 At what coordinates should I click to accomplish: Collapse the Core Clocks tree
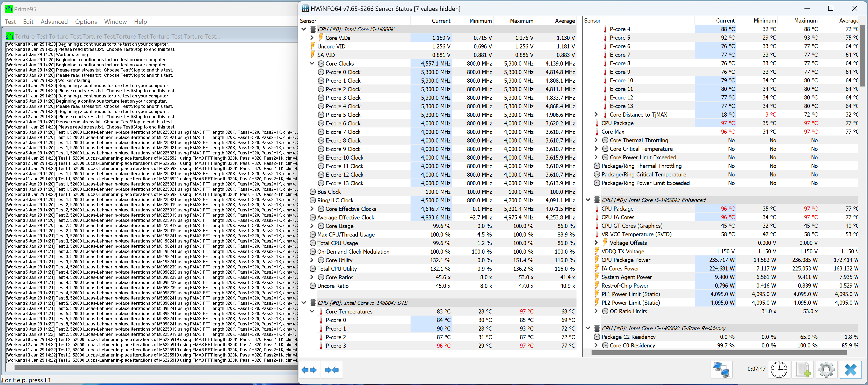coord(312,63)
